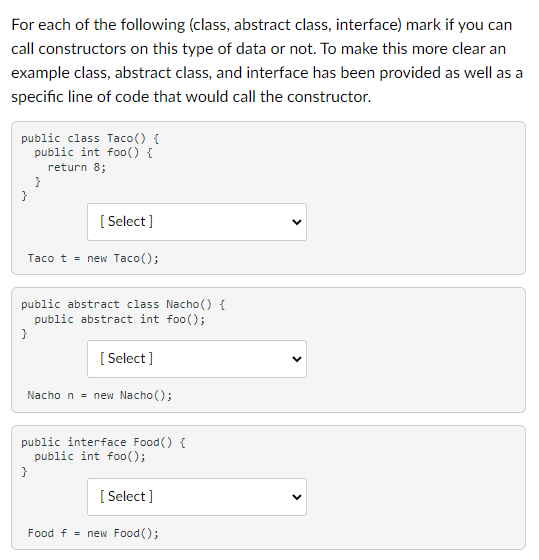Click the chevron arrow in the Taco dropdown
This screenshot has height=560, width=539.
coord(296,222)
